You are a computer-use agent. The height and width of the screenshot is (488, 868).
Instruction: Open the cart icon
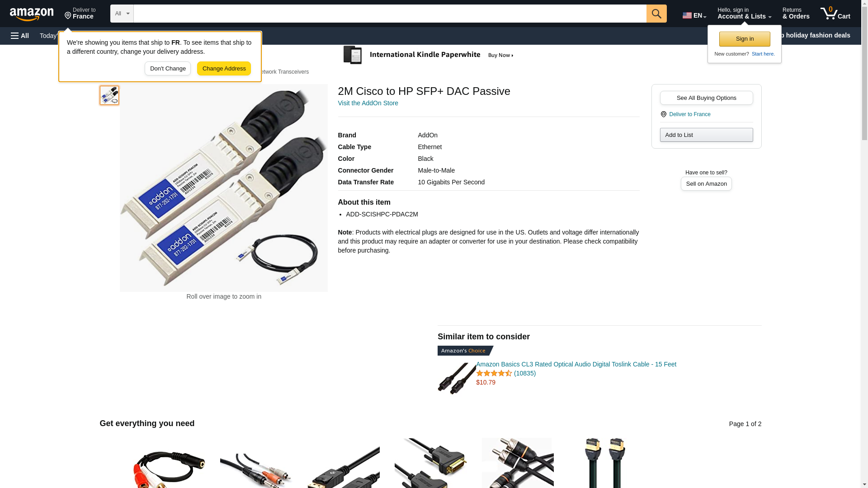(835, 14)
